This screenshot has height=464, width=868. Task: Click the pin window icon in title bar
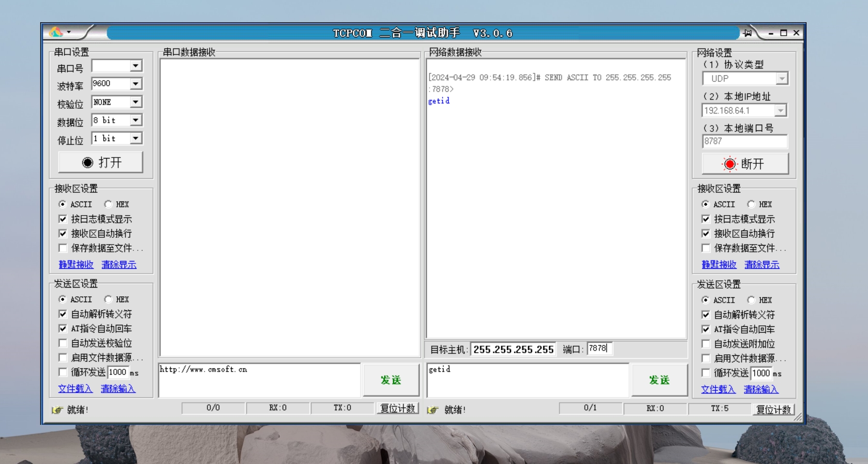[x=748, y=33]
